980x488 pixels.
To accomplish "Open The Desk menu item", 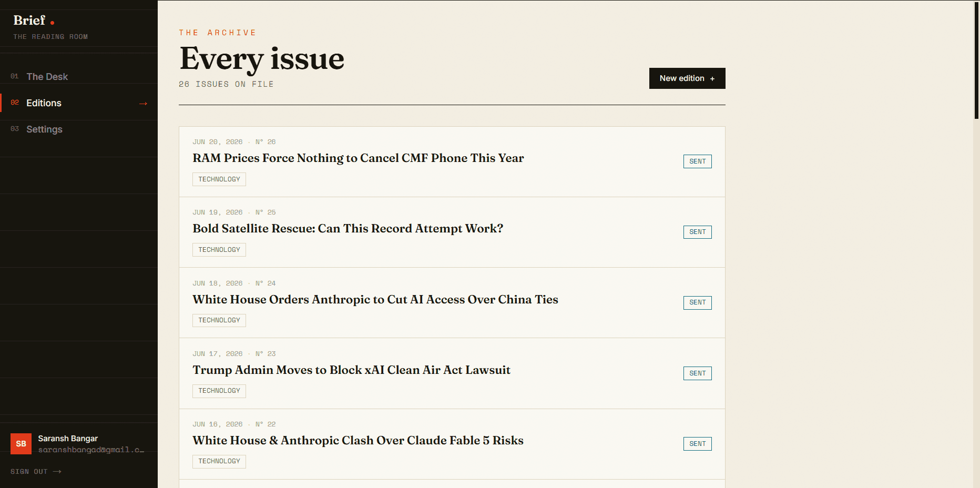I will click(x=79, y=77).
